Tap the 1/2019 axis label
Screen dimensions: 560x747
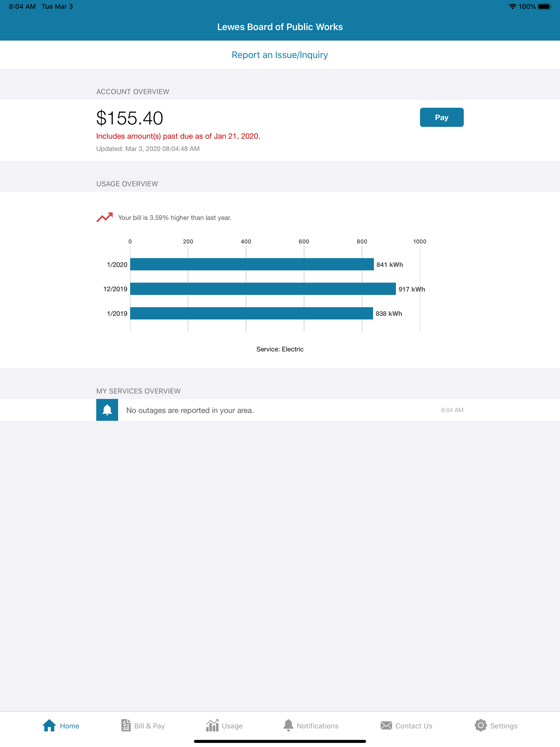pyautogui.click(x=117, y=314)
